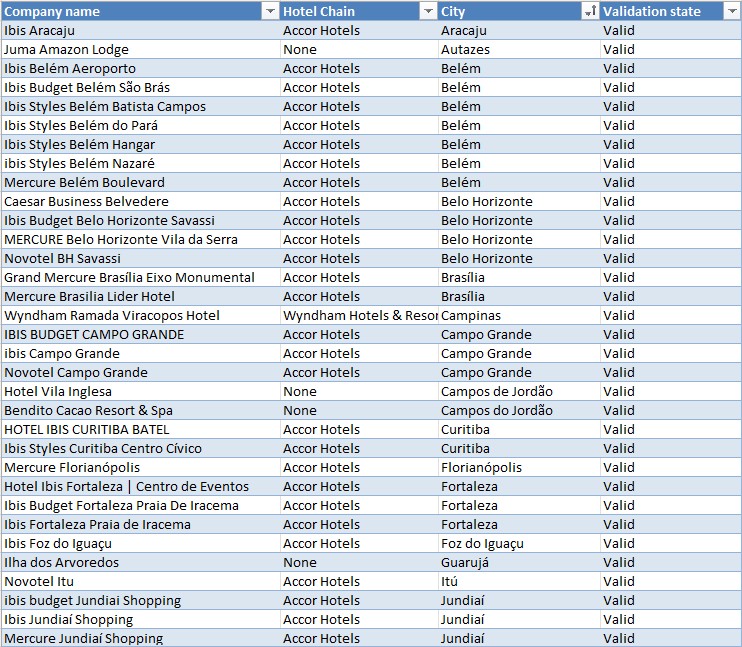Select the Ilha dos Arvoredos cell
This screenshot has width=742, height=647.
61,562
